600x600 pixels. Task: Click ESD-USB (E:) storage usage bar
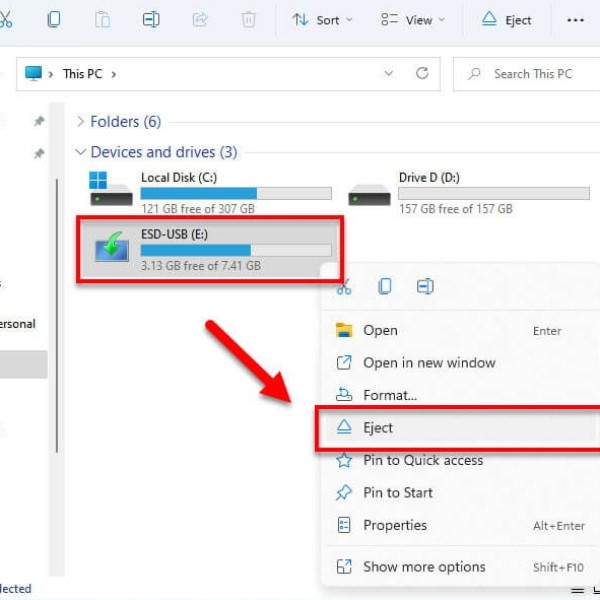point(236,250)
